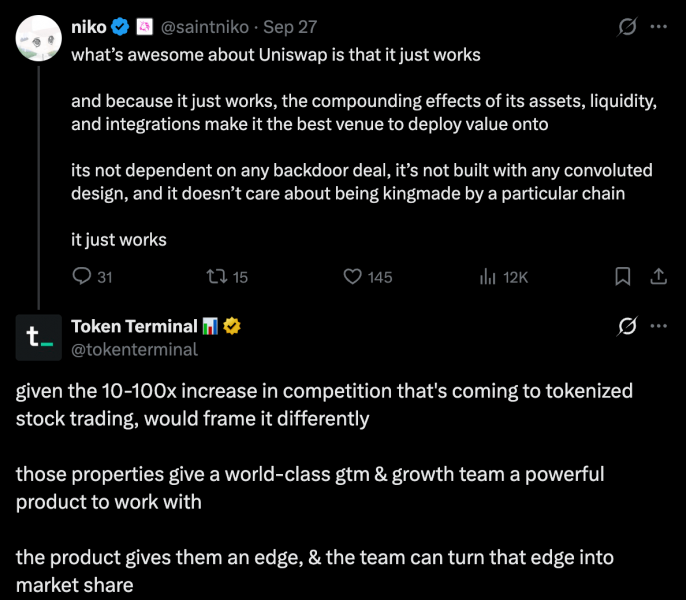Click niko's pink affiliate badge icon
The image size is (686, 600).
click(144, 27)
